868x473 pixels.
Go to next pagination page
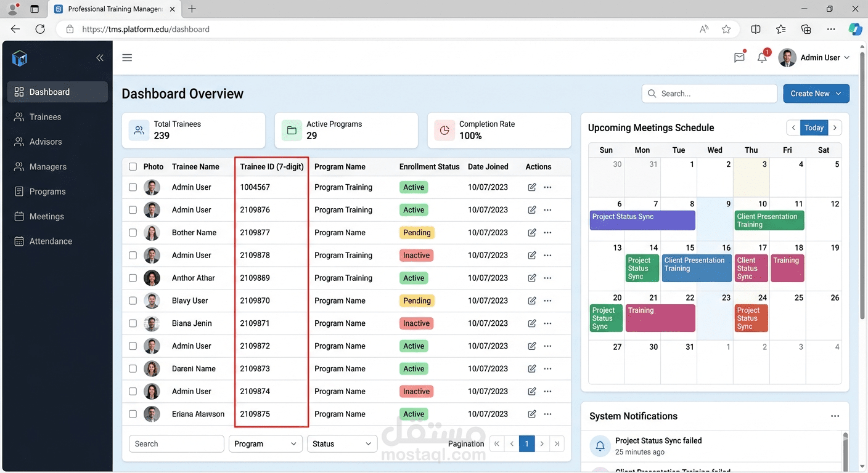pyautogui.click(x=542, y=443)
